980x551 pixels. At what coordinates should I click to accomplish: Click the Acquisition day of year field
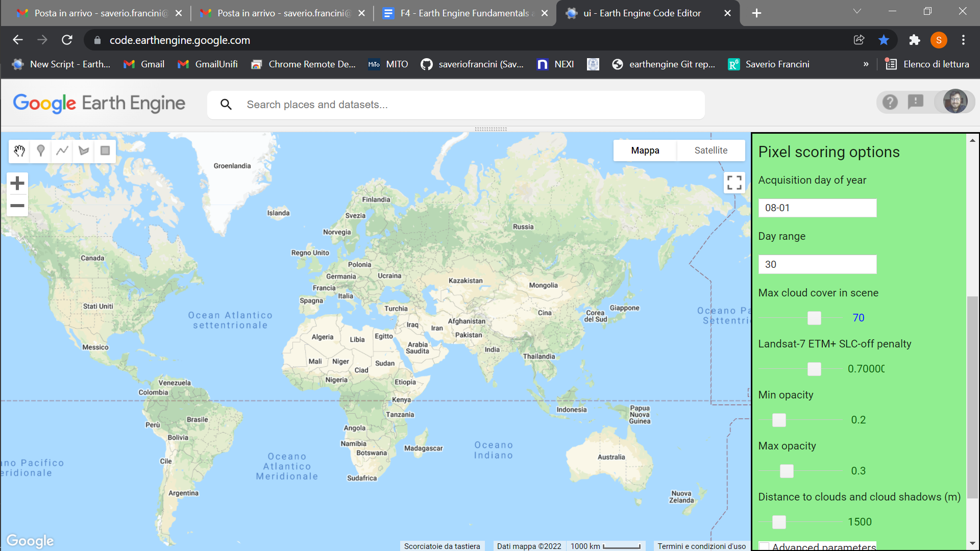(817, 208)
